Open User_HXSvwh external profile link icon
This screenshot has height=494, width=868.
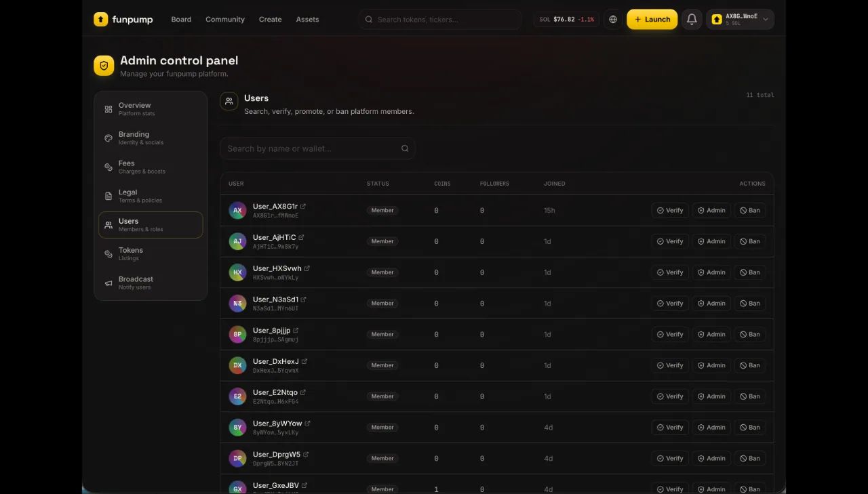(x=307, y=268)
